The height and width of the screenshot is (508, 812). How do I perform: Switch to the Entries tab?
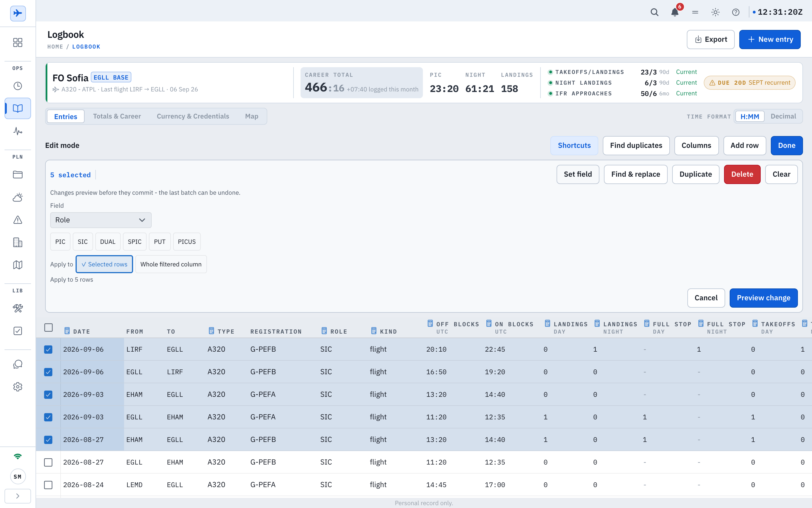(65, 117)
